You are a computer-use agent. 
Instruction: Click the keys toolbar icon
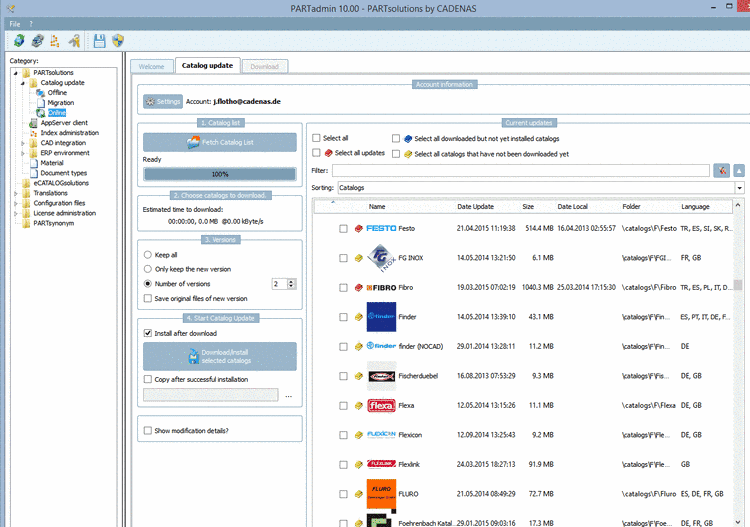click(x=74, y=41)
